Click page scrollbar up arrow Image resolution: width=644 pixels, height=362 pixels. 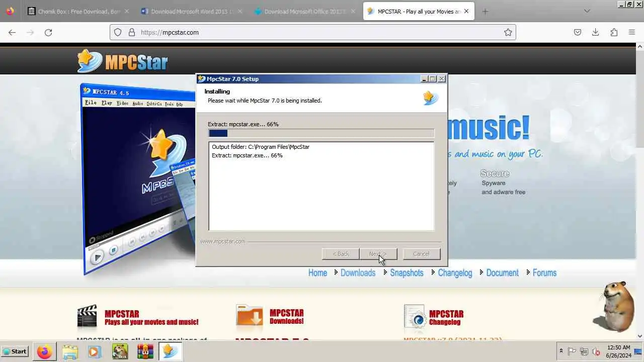pos(640,46)
